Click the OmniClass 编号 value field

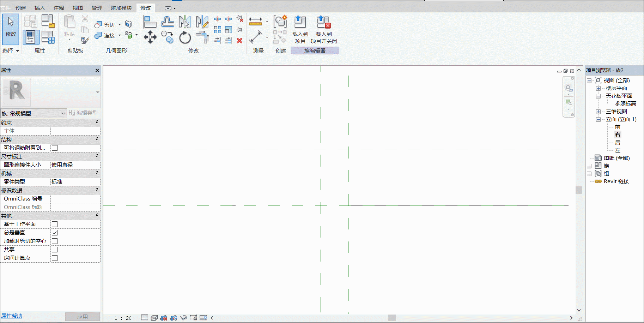(x=75, y=199)
